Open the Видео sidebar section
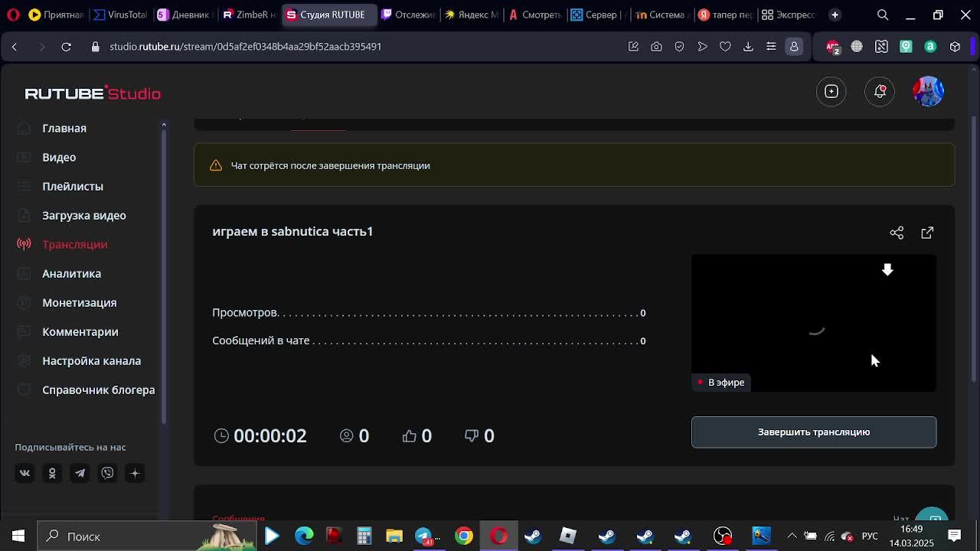 (x=59, y=157)
